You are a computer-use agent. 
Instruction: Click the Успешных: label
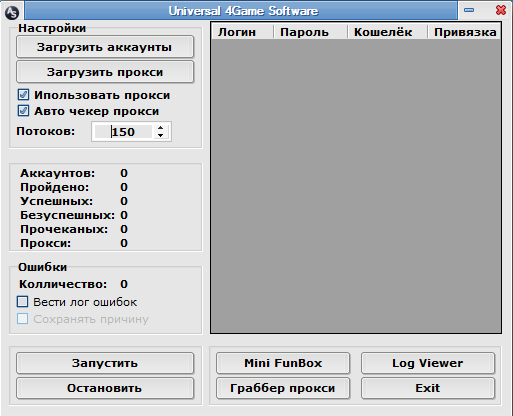click(x=57, y=201)
